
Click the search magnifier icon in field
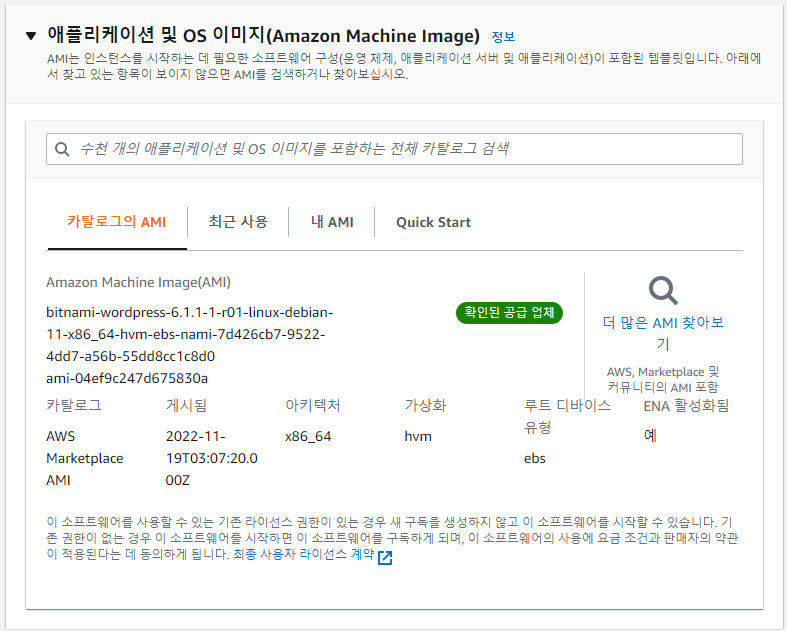(x=62, y=149)
